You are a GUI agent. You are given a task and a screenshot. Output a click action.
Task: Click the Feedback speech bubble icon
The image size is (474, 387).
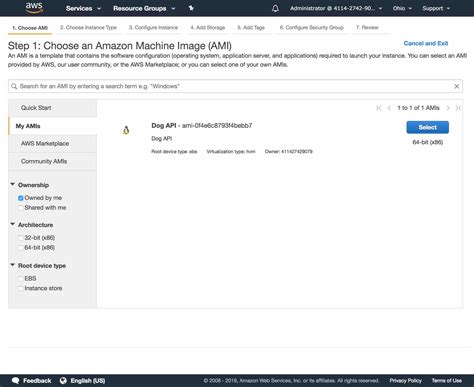(x=15, y=381)
